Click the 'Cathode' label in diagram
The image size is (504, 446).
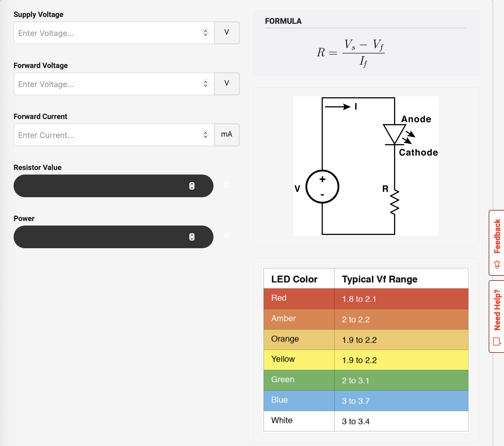[x=418, y=152]
